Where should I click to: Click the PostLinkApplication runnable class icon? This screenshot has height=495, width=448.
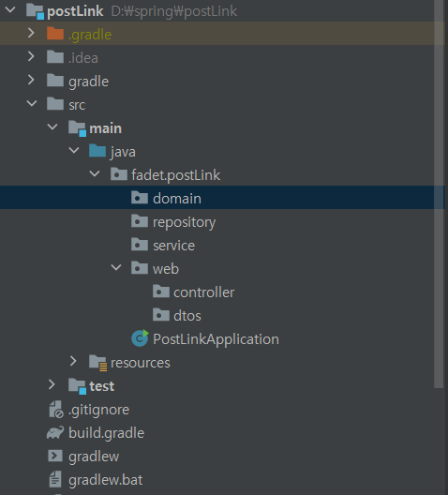pos(140,338)
